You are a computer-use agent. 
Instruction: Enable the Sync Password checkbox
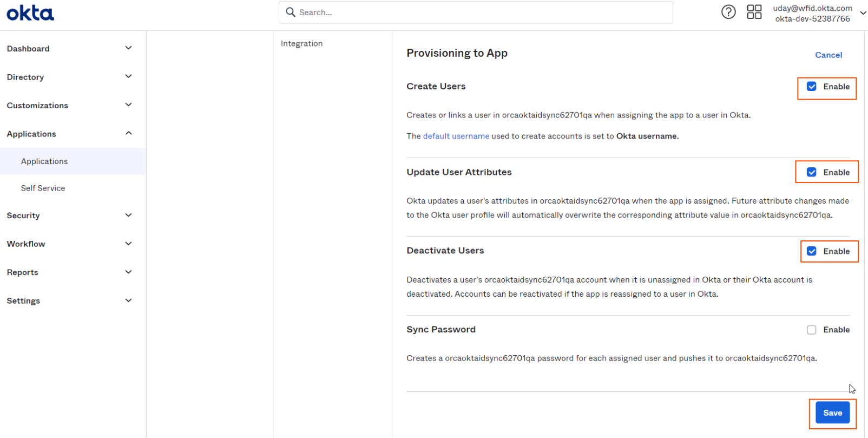[x=811, y=330]
